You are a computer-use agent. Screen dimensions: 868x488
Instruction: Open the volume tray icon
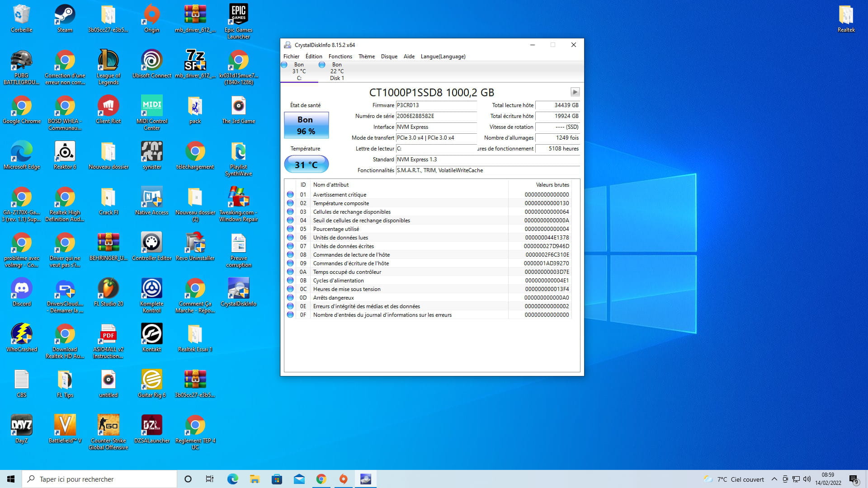(807, 479)
